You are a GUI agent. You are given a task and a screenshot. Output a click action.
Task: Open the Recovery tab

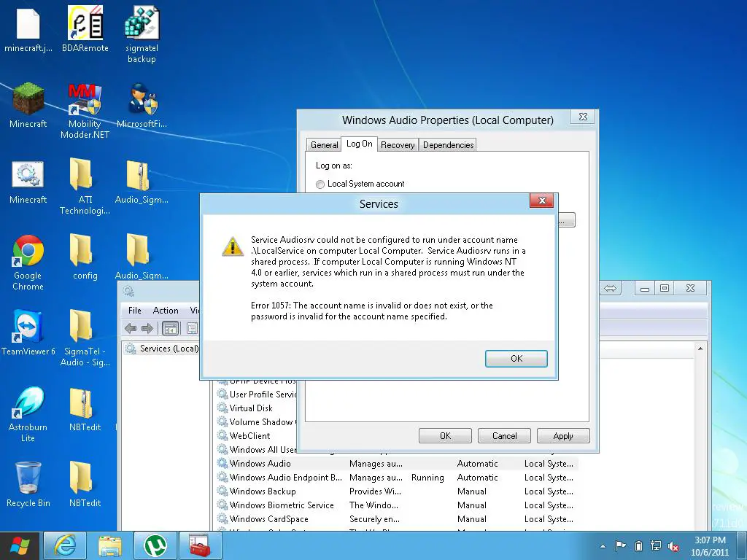[x=398, y=145]
